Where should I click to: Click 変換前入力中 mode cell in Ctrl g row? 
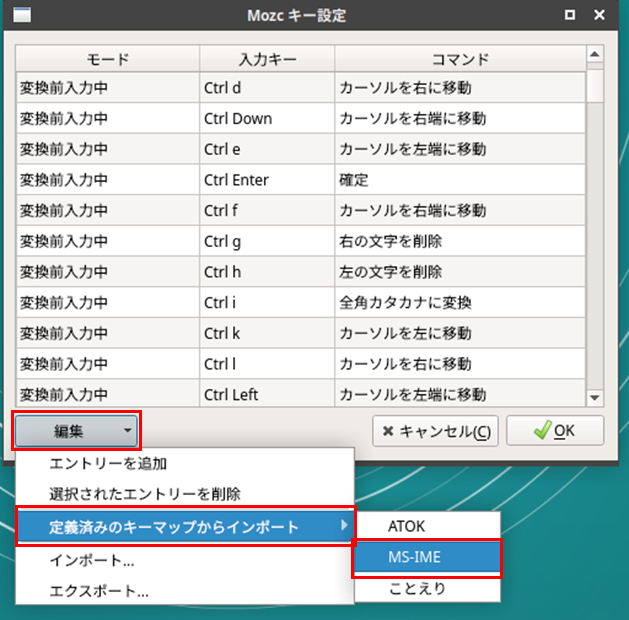(108, 241)
